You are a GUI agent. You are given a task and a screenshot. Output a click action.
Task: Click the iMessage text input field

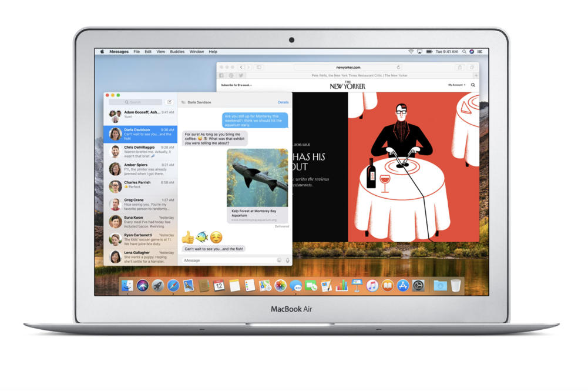click(217, 260)
